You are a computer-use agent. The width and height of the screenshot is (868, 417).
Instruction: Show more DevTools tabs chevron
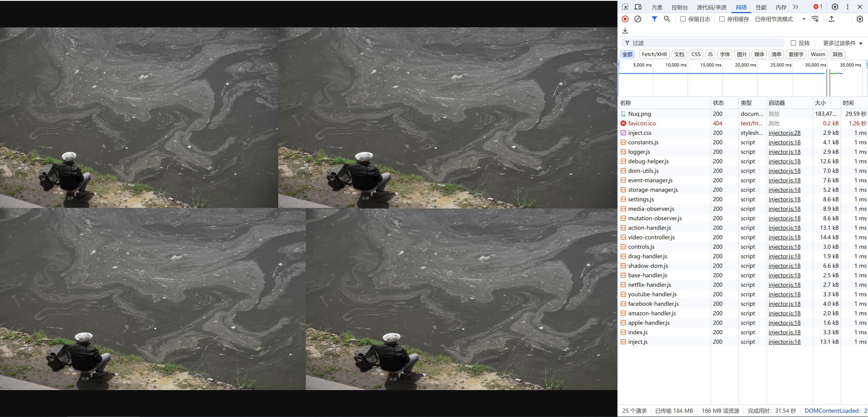(x=795, y=7)
